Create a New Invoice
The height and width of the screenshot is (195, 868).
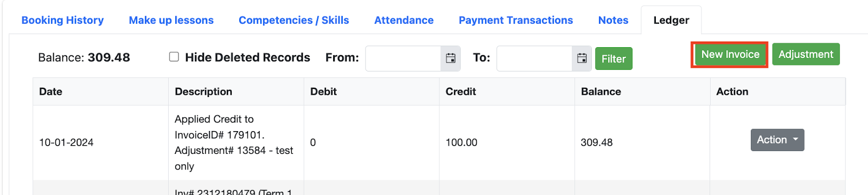coord(730,54)
